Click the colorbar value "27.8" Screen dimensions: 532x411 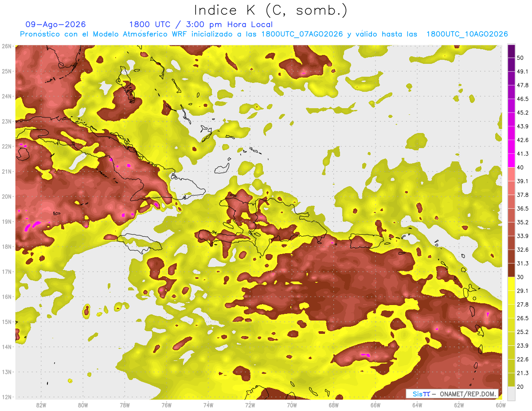click(523, 304)
